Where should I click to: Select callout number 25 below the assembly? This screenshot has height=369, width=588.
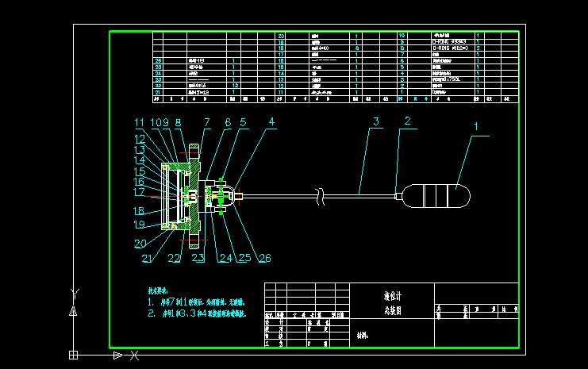point(245,258)
